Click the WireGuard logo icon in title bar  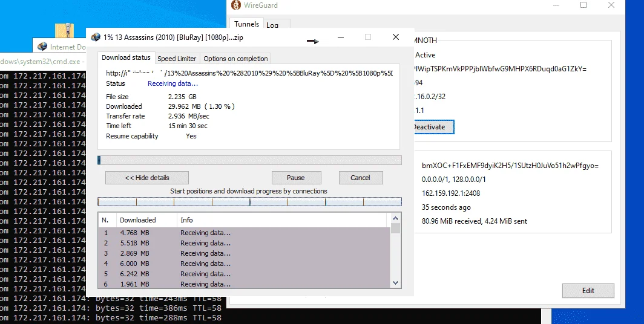tap(235, 5)
